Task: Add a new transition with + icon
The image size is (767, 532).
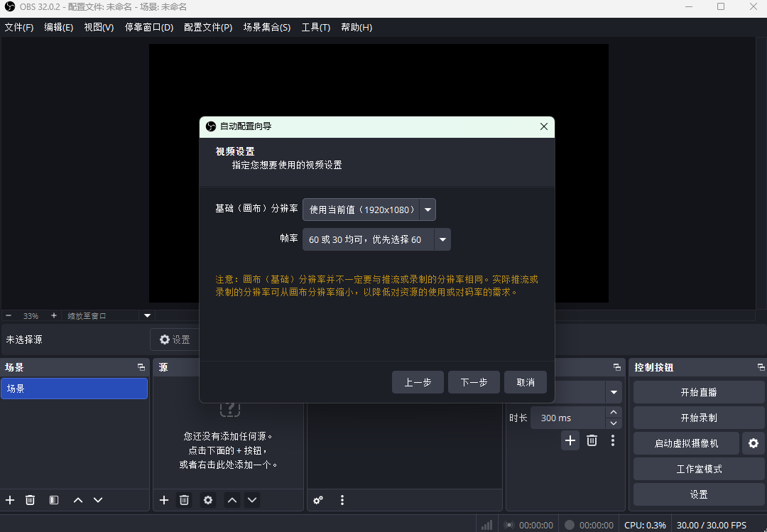Action: [x=570, y=440]
